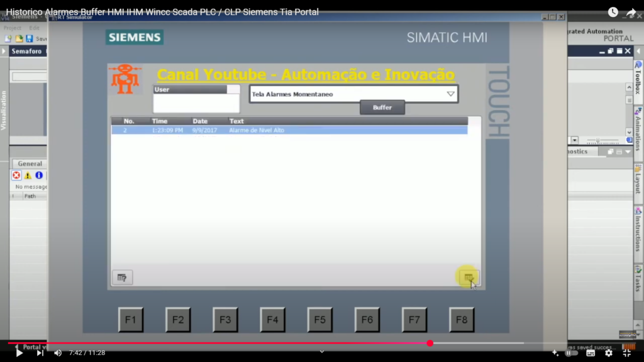644x362 pixels.
Task: Switch to the General tab
Action: pyautogui.click(x=30, y=163)
